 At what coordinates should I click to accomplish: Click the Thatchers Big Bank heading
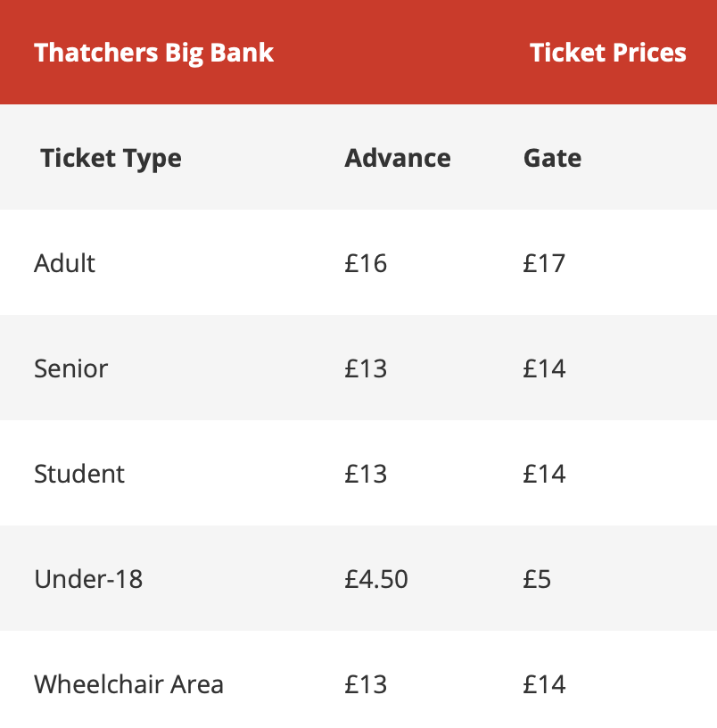coord(153,54)
